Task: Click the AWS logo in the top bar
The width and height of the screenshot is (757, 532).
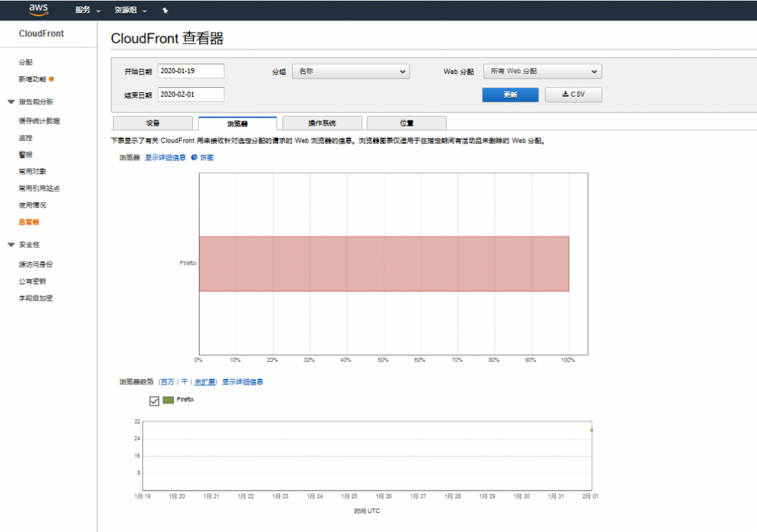Action: [x=38, y=10]
